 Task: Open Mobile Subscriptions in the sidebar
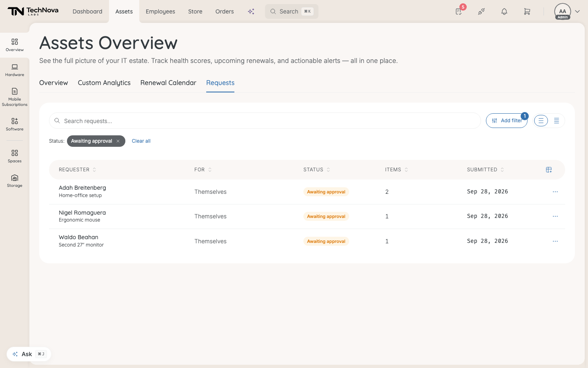pos(15,97)
